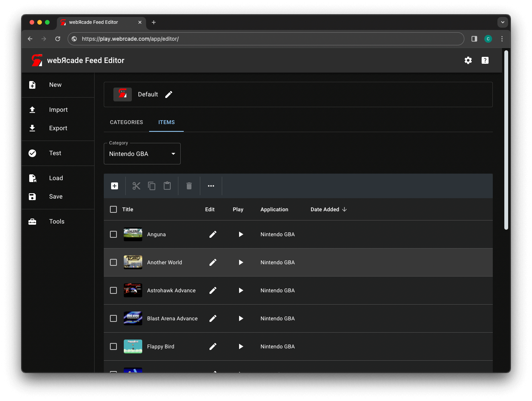The height and width of the screenshot is (401, 532).
Task: Reload the page
Action: point(58,39)
